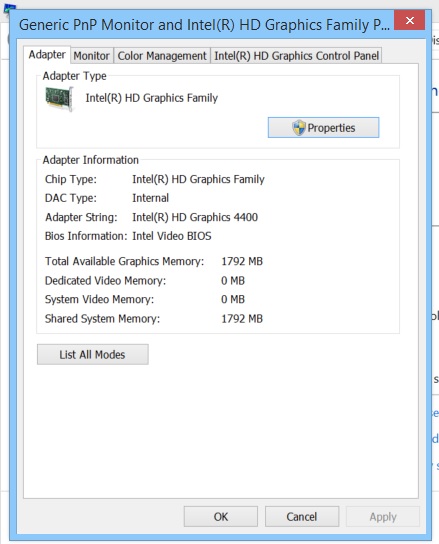This screenshot has height=544, width=439.
Task: Click List All Modes button
Action: pyautogui.click(x=93, y=355)
